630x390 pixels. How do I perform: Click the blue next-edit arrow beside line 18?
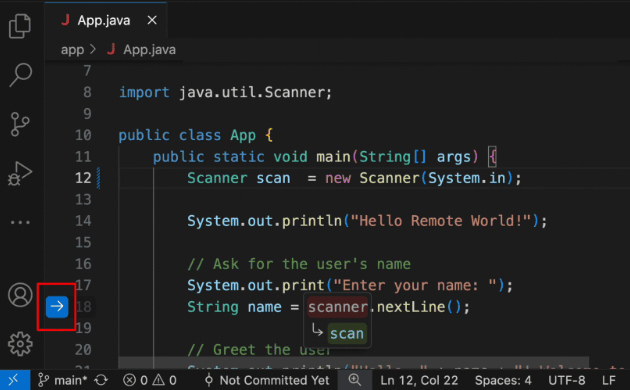click(57, 307)
